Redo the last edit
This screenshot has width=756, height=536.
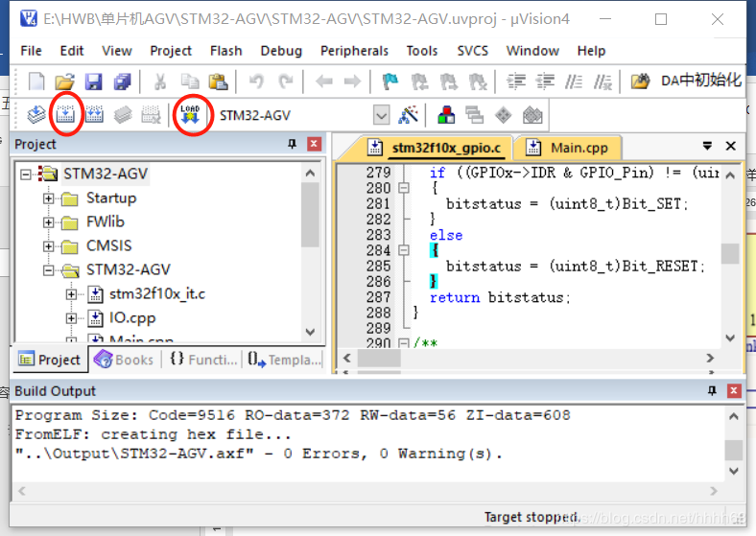click(286, 81)
